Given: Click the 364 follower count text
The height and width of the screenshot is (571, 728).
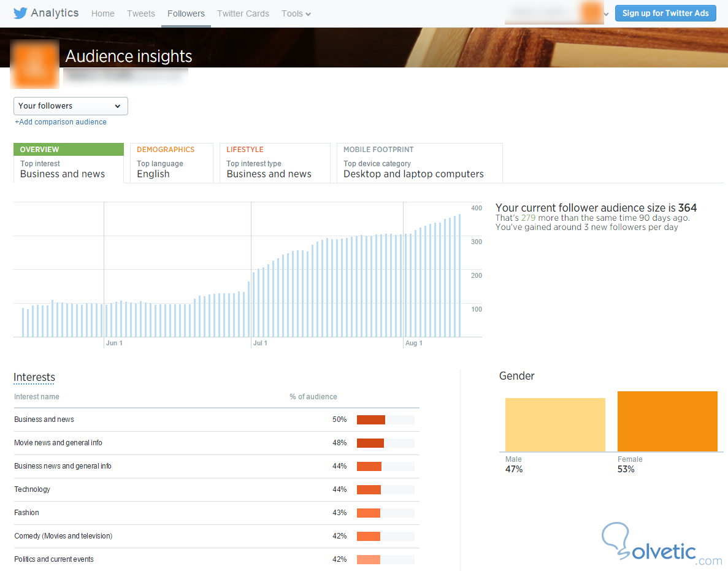Looking at the screenshot, I should coord(687,207).
